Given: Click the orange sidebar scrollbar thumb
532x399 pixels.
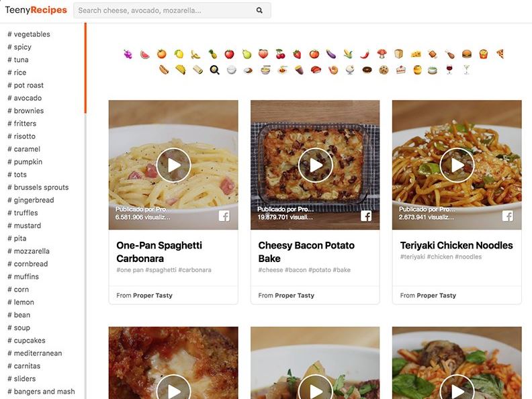Looking at the screenshot, I should (85, 68).
